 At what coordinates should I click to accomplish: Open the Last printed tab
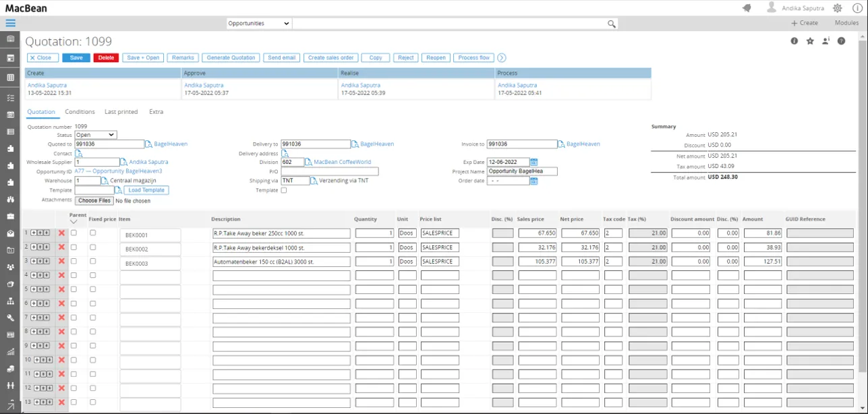click(x=121, y=112)
